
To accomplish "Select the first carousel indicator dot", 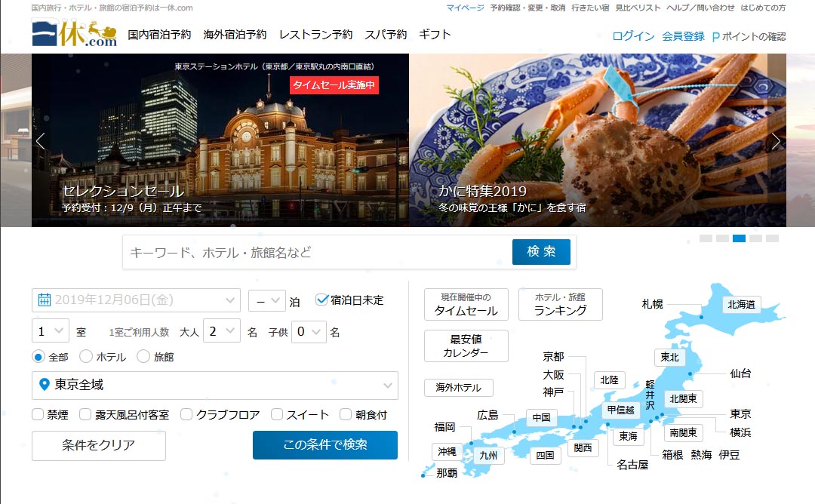I will [x=706, y=238].
